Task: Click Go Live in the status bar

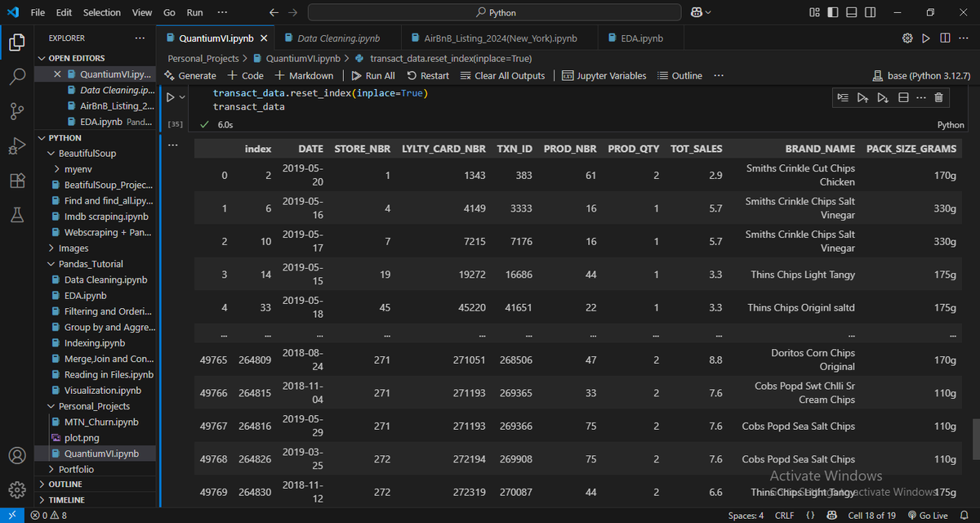Action: [928, 515]
